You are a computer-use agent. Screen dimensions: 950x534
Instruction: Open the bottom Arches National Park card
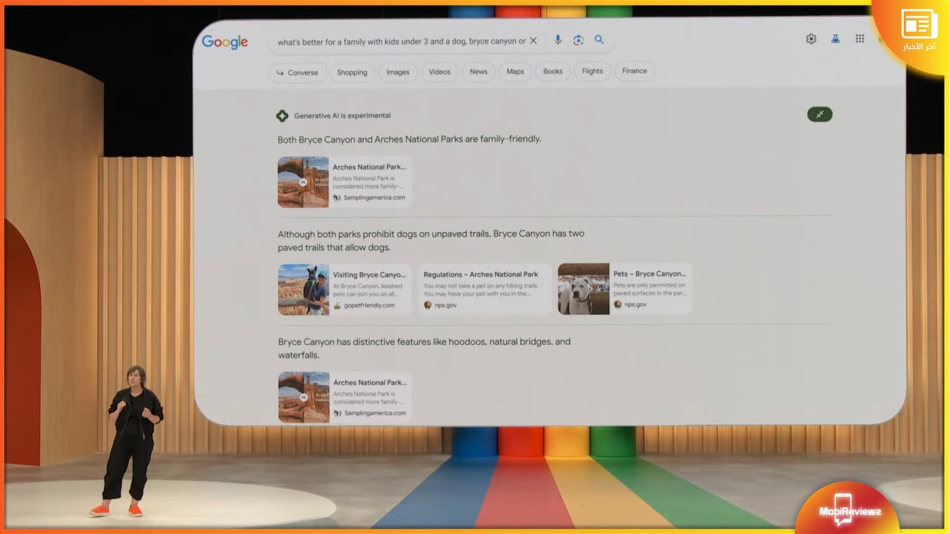click(x=345, y=397)
